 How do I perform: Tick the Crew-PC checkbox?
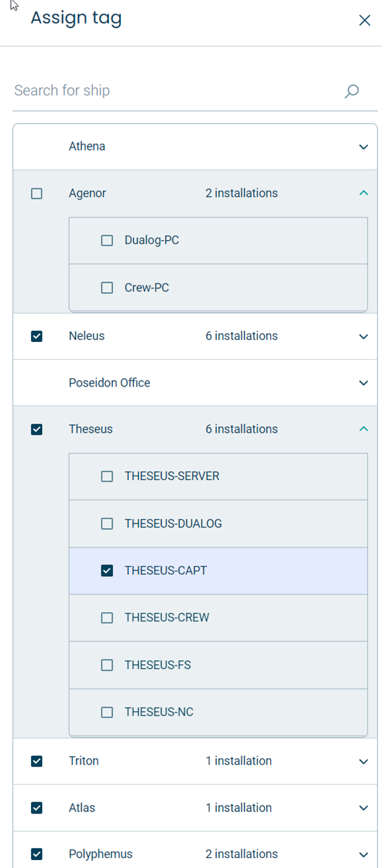coord(107,287)
